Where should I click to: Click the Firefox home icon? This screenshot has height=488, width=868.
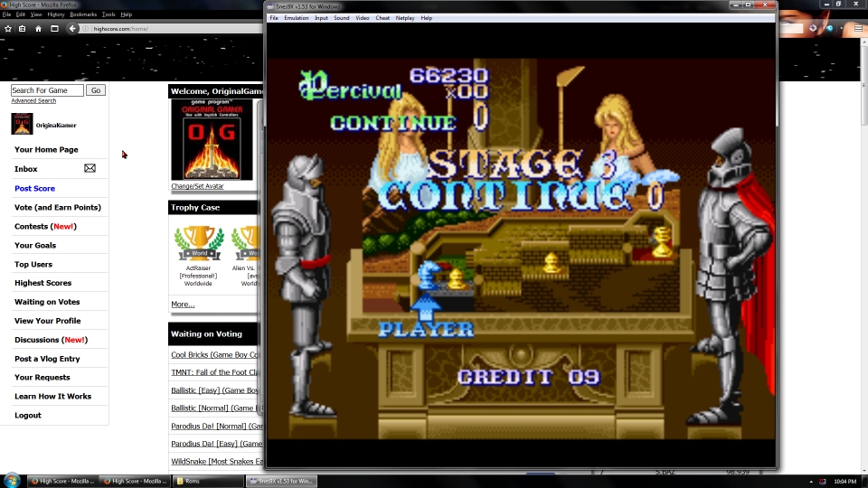tap(38, 29)
